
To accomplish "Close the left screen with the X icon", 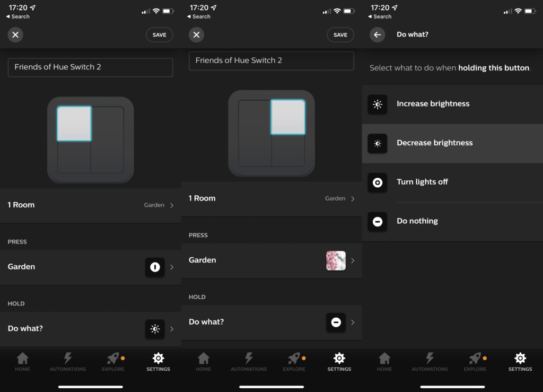I will (x=15, y=34).
